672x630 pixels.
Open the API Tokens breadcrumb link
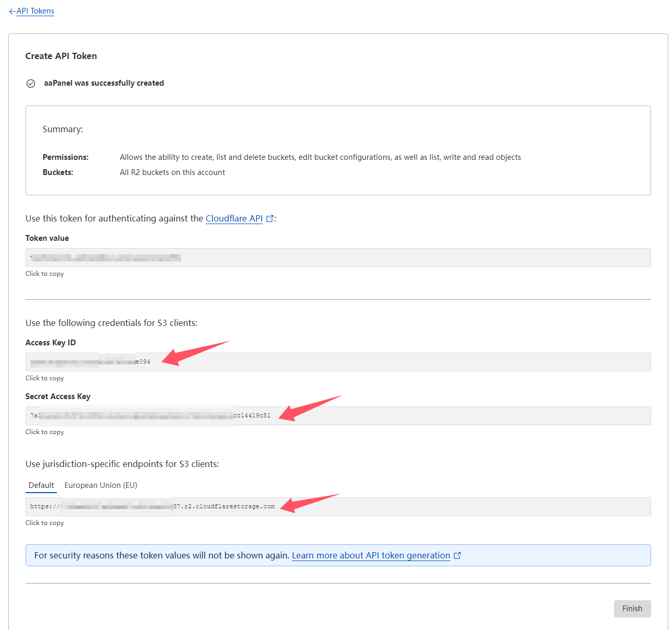pos(36,11)
